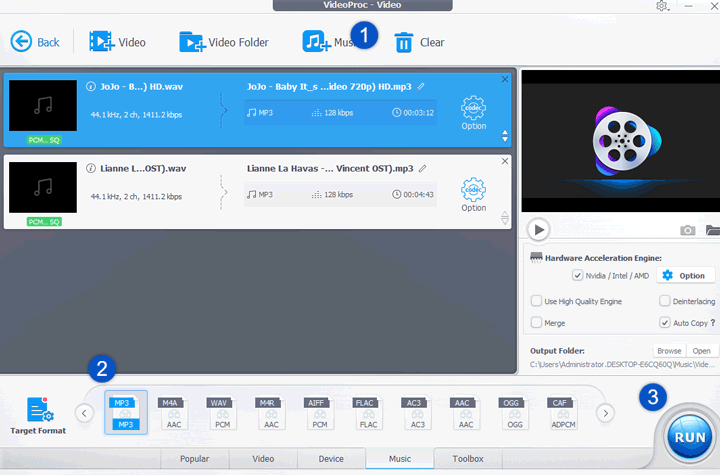Open settings gear in title bar
720x475 pixels.
[662, 6]
